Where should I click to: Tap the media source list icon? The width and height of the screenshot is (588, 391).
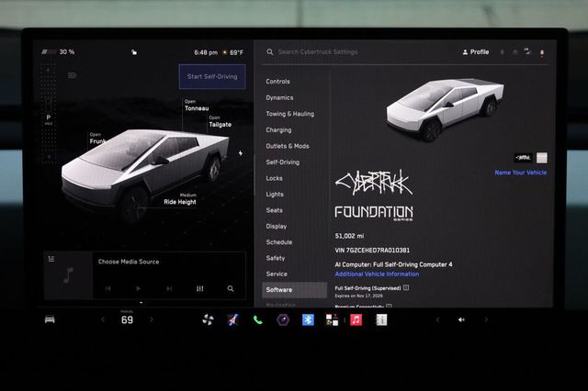51,259
